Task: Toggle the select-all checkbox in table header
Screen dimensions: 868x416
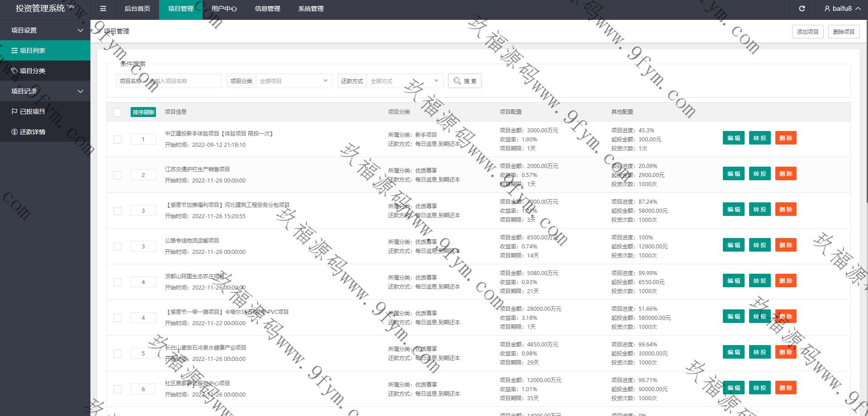Action: (x=118, y=112)
